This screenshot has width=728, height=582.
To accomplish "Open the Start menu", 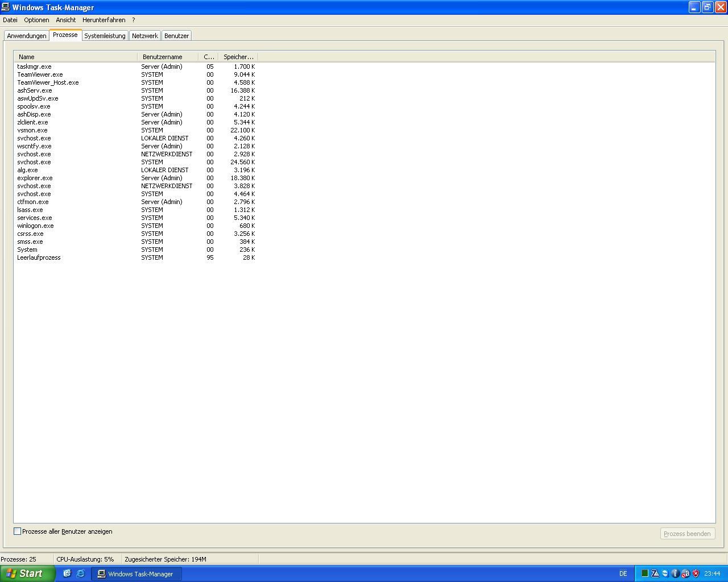I will (x=27, y=573).
